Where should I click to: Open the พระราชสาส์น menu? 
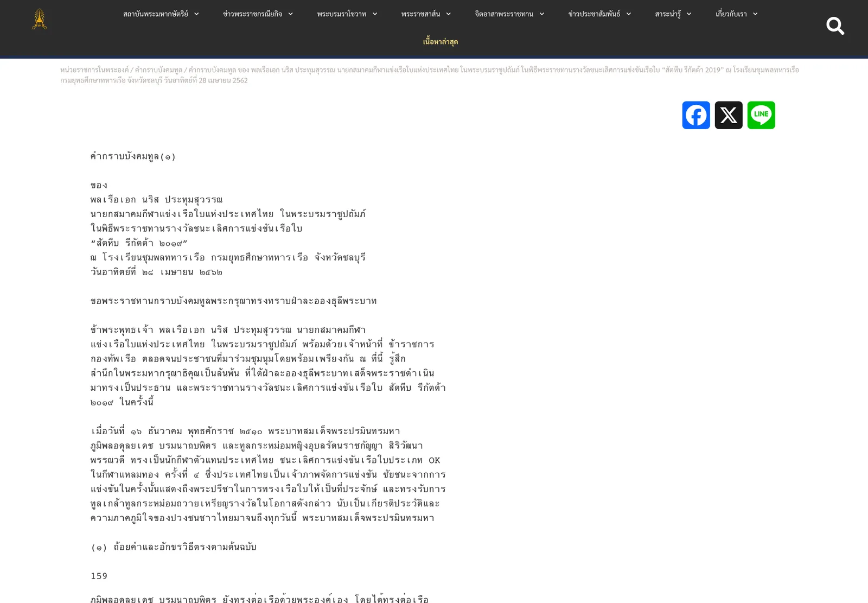(x=420, y=14)
